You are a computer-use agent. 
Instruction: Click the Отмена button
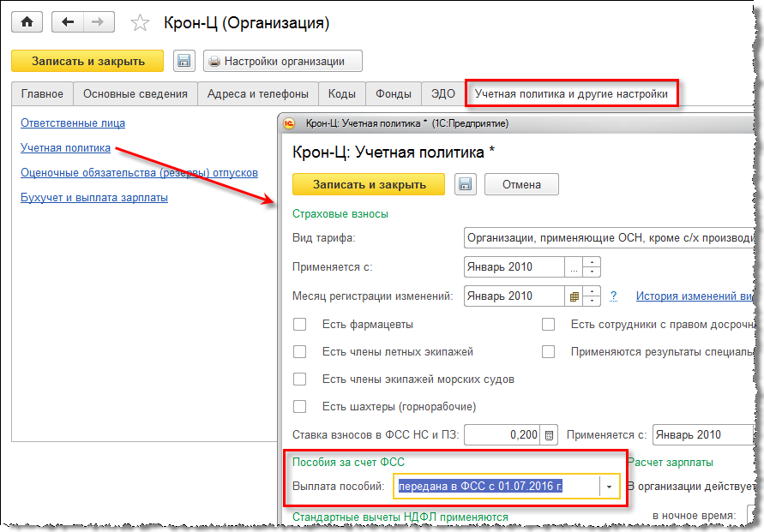tap(521, 184)
